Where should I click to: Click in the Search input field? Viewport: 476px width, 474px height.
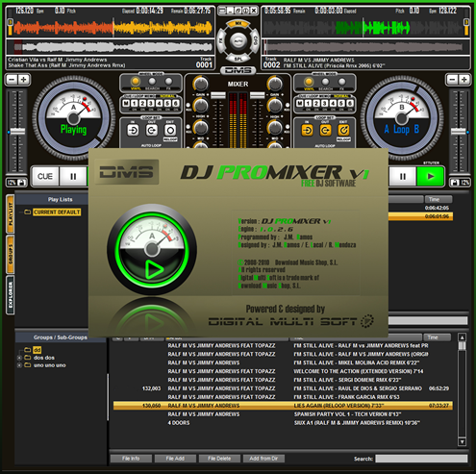click(421, 459)
